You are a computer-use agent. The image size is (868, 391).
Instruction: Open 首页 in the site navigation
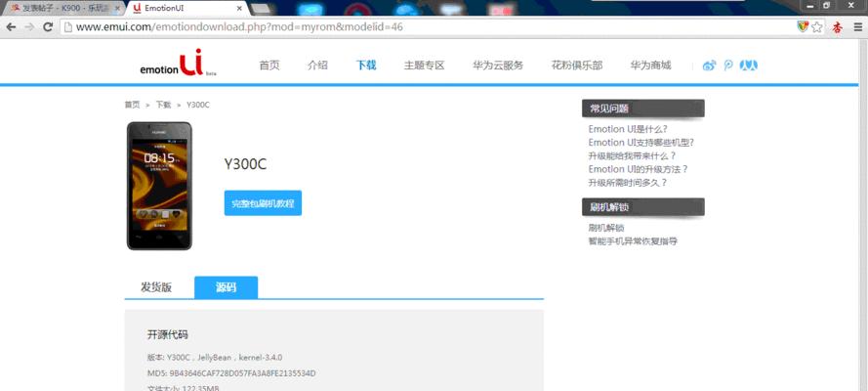tap(269, 65)
